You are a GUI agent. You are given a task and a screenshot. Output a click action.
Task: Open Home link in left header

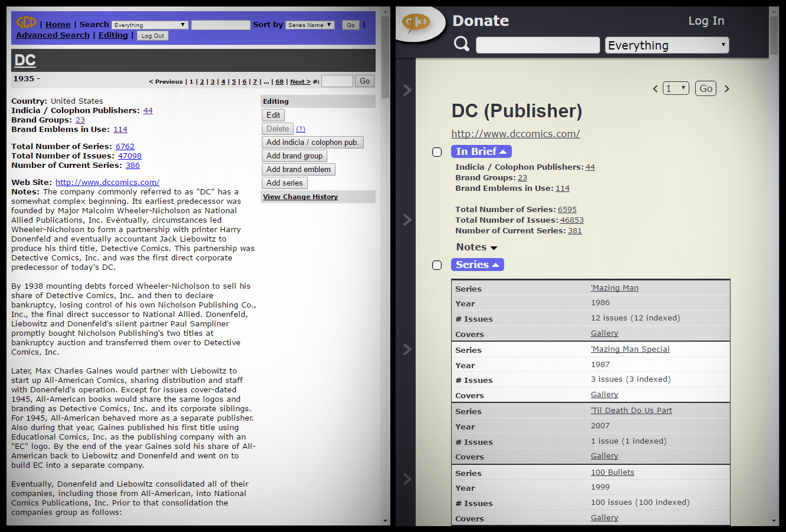[58, 24]
